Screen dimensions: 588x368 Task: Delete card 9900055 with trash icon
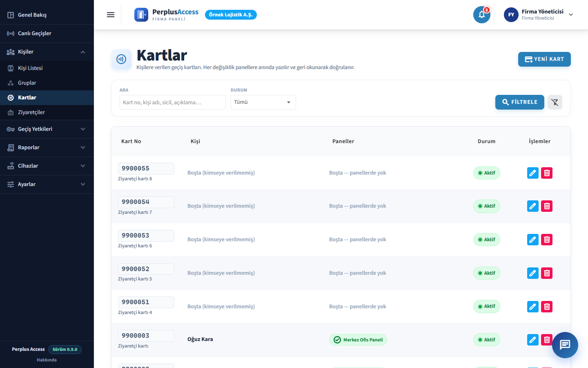pyautogui.click(x=547, y=173)
